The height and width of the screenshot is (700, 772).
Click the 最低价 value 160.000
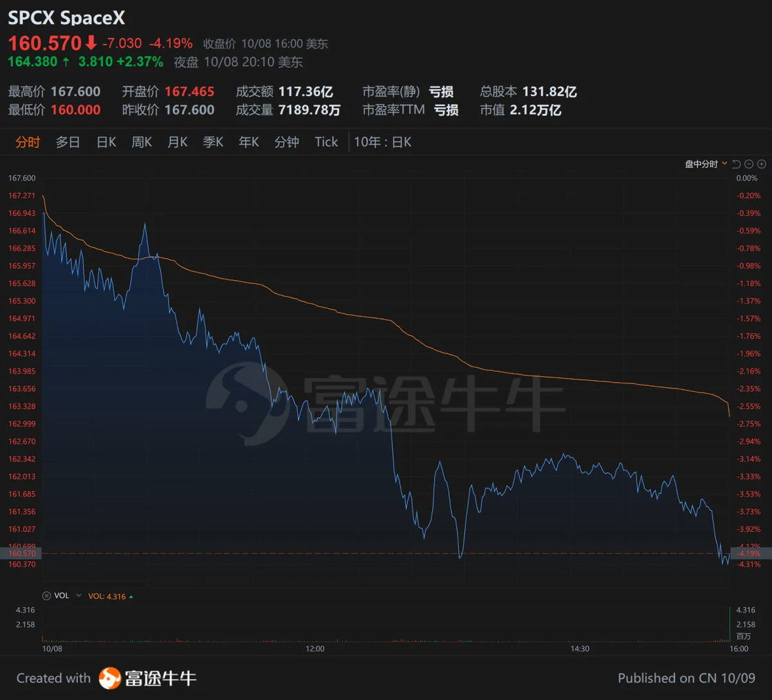(x=75, y=110)
